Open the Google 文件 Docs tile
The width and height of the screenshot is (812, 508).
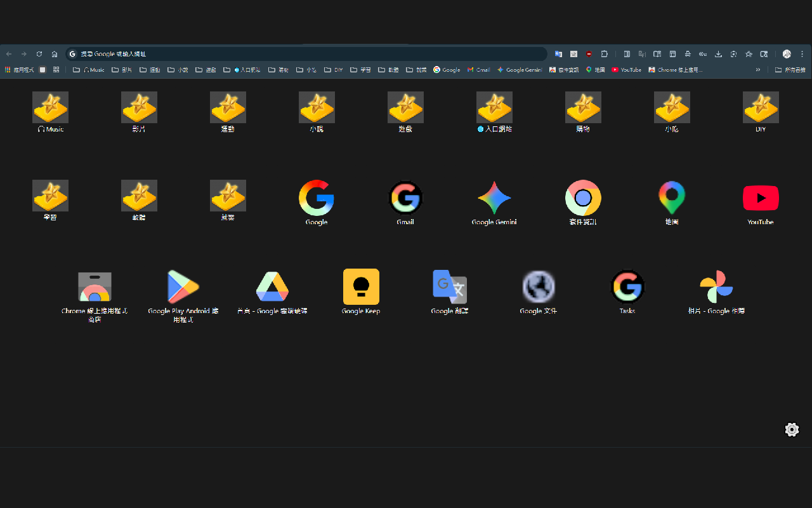(539, 291)
